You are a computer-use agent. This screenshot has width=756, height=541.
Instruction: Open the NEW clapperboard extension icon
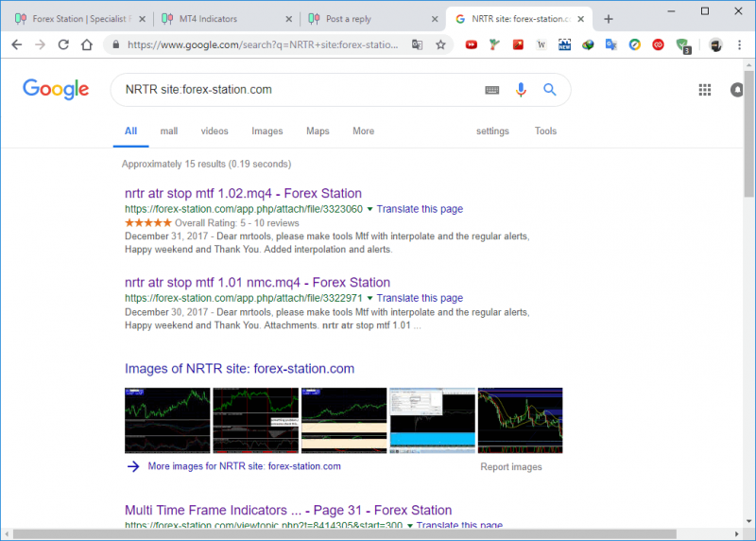(564, 44)
